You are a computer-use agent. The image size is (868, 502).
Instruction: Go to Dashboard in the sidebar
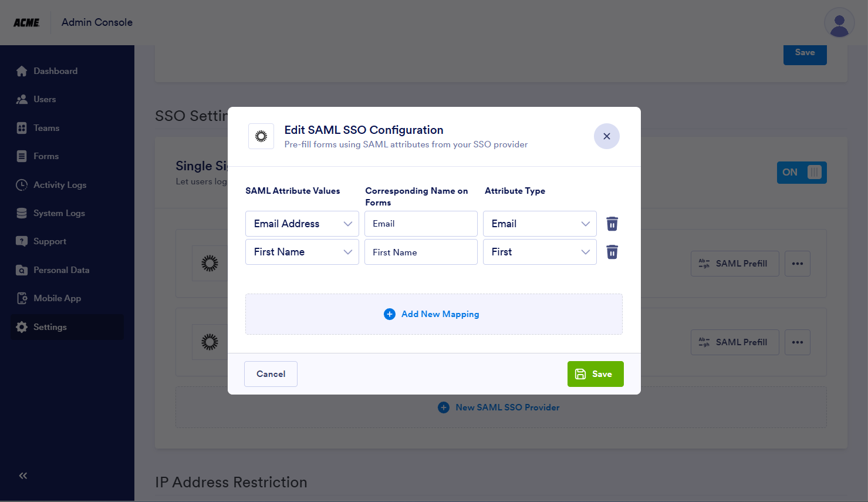55,71
